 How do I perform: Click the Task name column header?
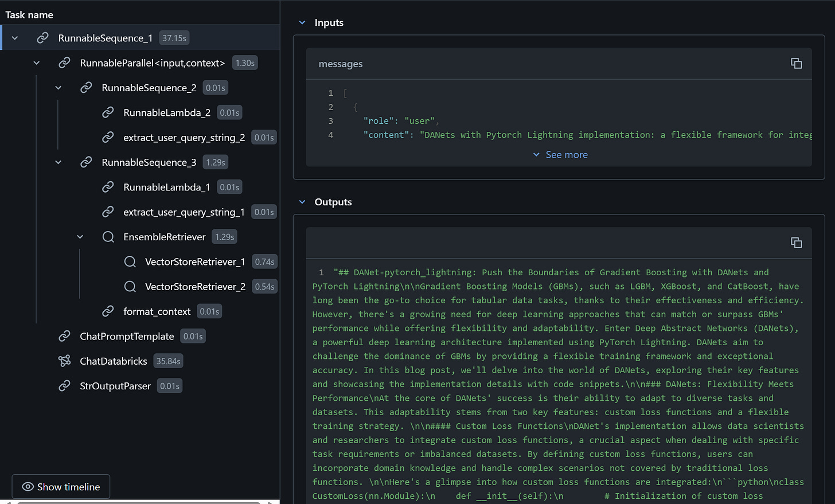tap(29, 15)
